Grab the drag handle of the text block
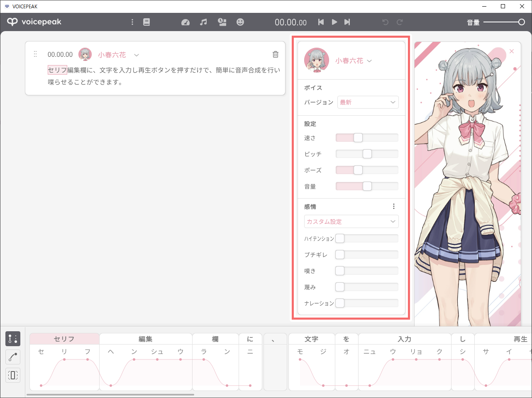Screen dimensions: 532x398 click(35, 54)
